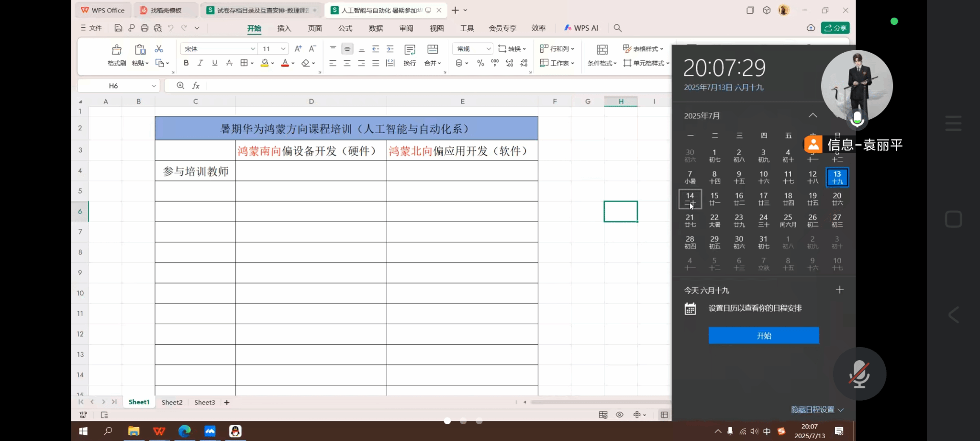Click the Wrap Text (换行) icon
Image resolution: width=980 pixels, height=441 pixels.
tap(410, 50)
